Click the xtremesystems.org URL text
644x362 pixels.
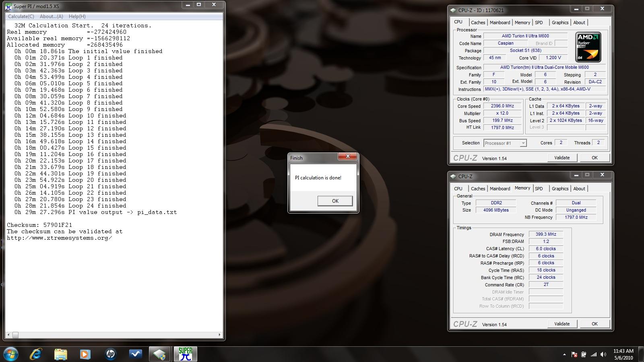point(60,238)
